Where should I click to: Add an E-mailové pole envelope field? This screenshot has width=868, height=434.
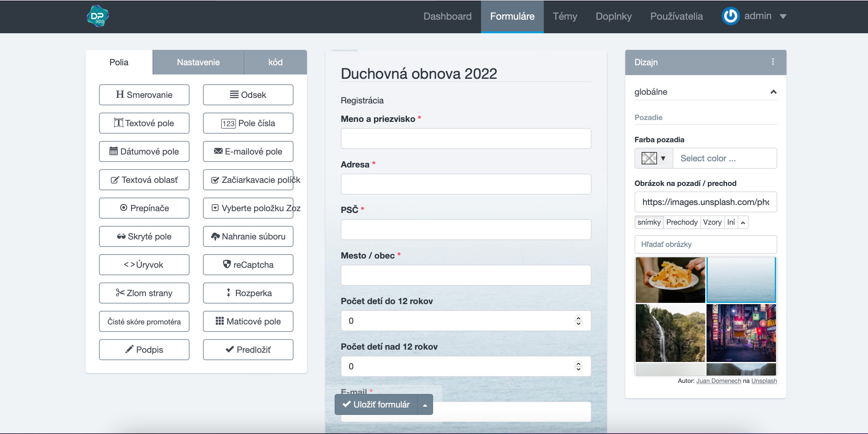click(x=248, y=151)
